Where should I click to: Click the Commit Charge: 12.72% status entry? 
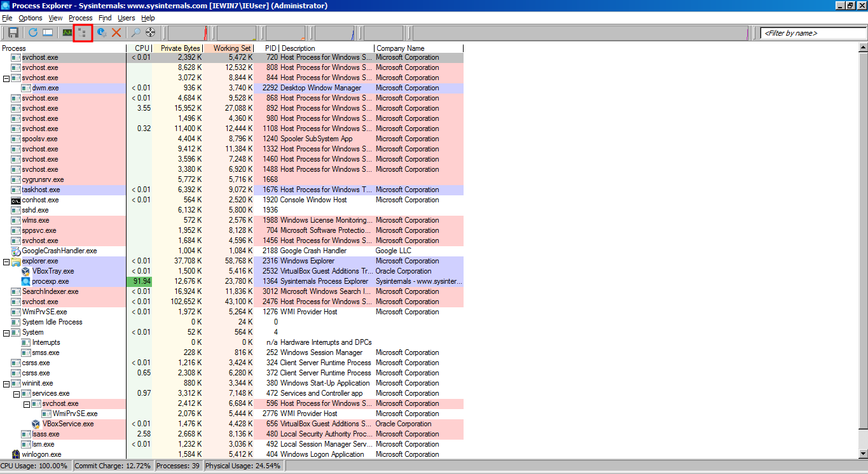113,466
